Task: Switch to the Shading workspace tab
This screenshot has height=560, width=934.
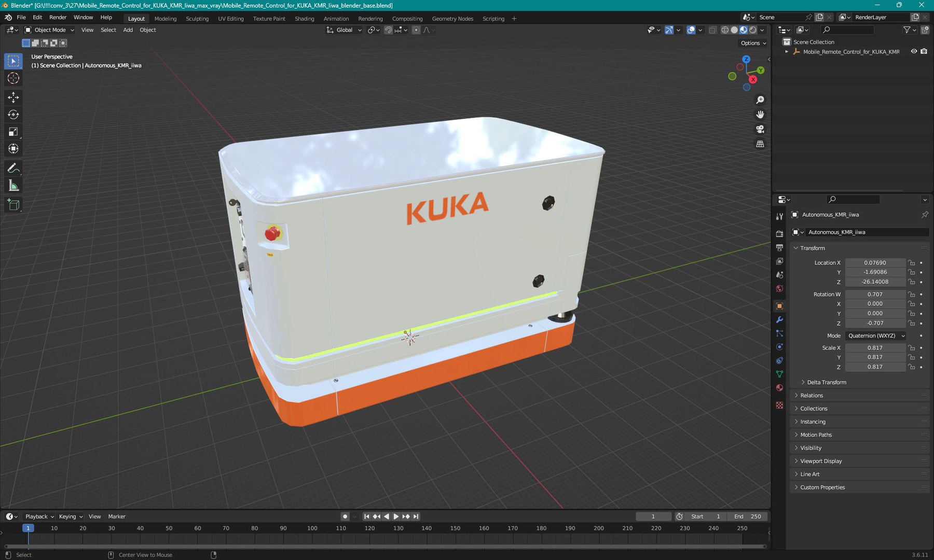Action: (x=305, y=19)
